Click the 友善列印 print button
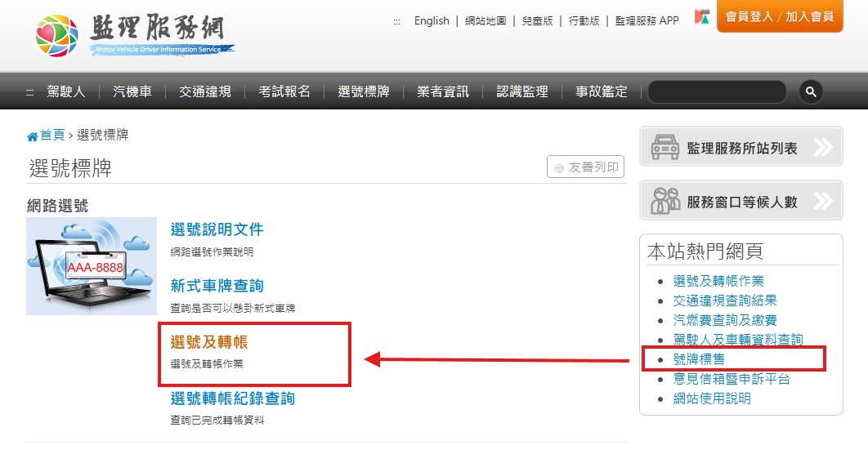The image size is (868, 454). pyautogui.click(x=585, y=167)
